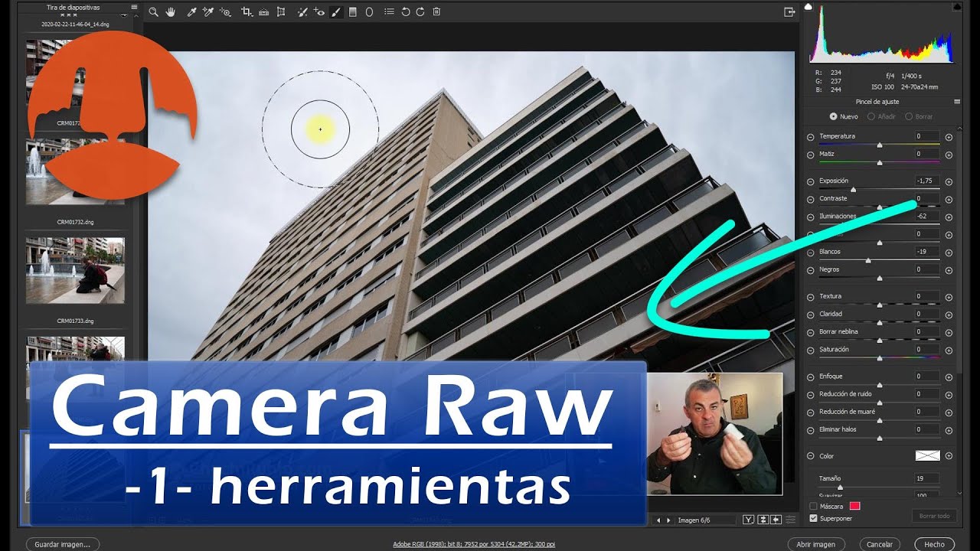Select the Graduated Filter tool
980x551 pixels.
tap(353, 11)
